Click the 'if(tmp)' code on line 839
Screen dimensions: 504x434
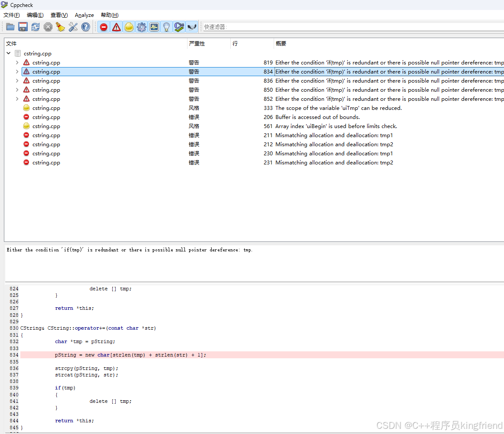click(x=65, y=388)
